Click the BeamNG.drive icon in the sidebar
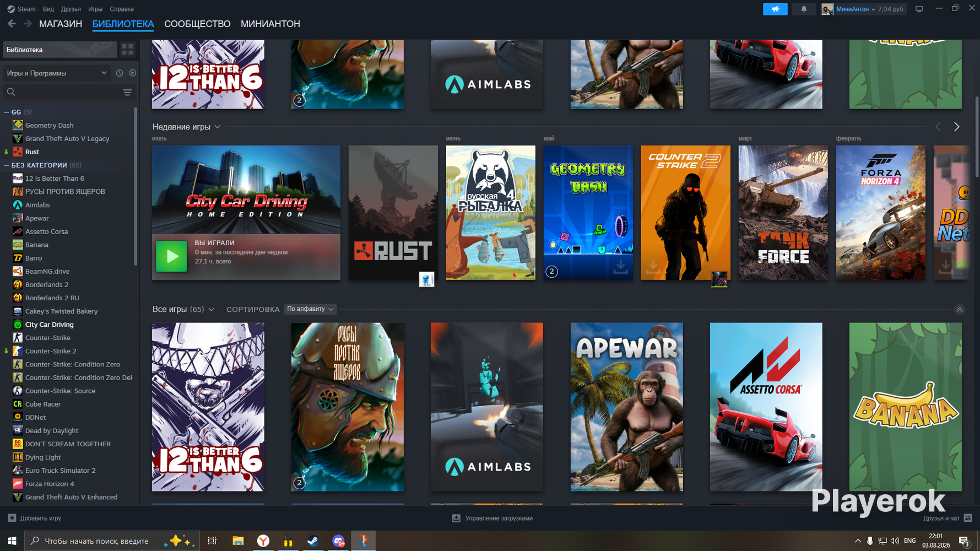Viewport: 980px width, 551px height. (x=18, y=271)
